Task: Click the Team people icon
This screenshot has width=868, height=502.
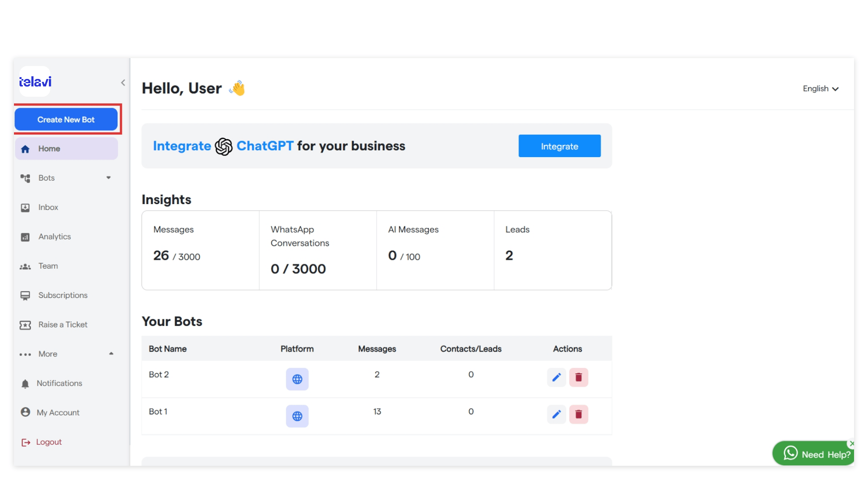Action: point(25,266)
